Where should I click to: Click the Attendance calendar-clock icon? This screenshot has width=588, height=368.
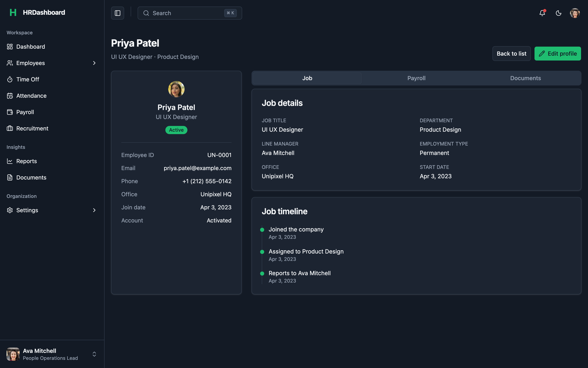(x=10, y=96)
